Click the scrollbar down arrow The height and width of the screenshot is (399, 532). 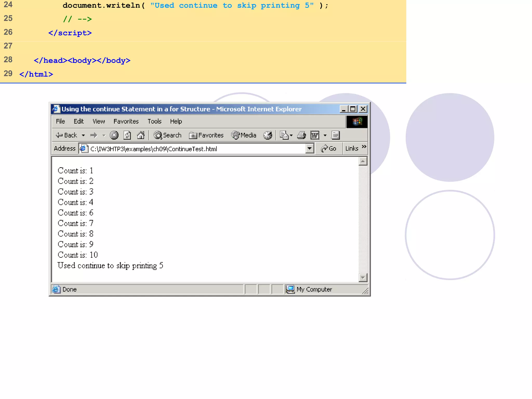point(363,277)
